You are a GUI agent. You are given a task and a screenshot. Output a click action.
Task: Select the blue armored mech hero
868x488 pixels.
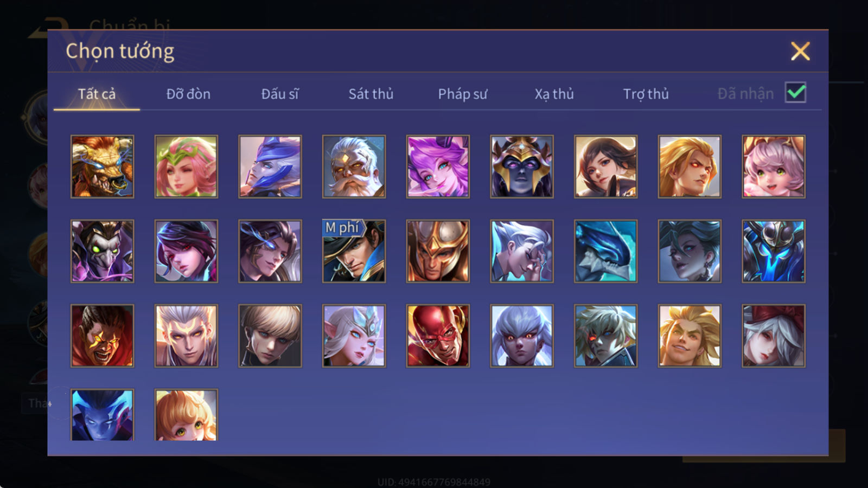[774, 251]
